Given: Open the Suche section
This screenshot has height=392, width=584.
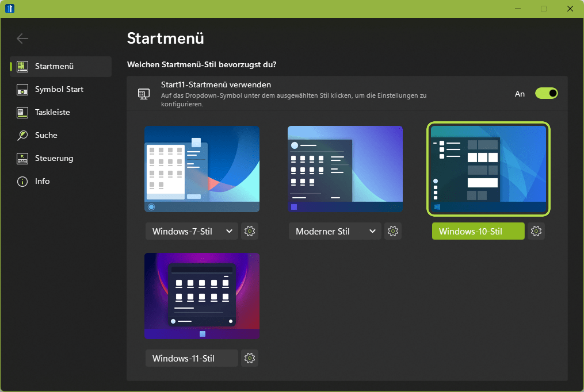Looking at the screenshot, I should 61,136.
